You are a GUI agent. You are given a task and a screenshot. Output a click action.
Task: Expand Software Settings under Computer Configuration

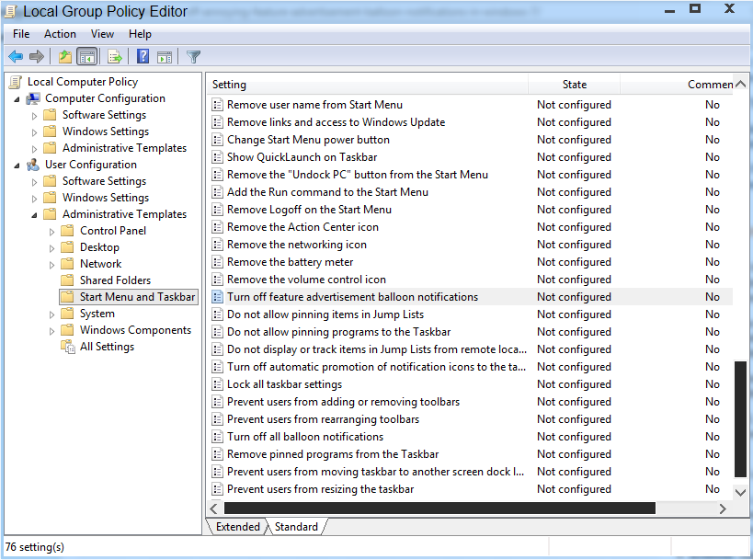click(x=34, y=116)
